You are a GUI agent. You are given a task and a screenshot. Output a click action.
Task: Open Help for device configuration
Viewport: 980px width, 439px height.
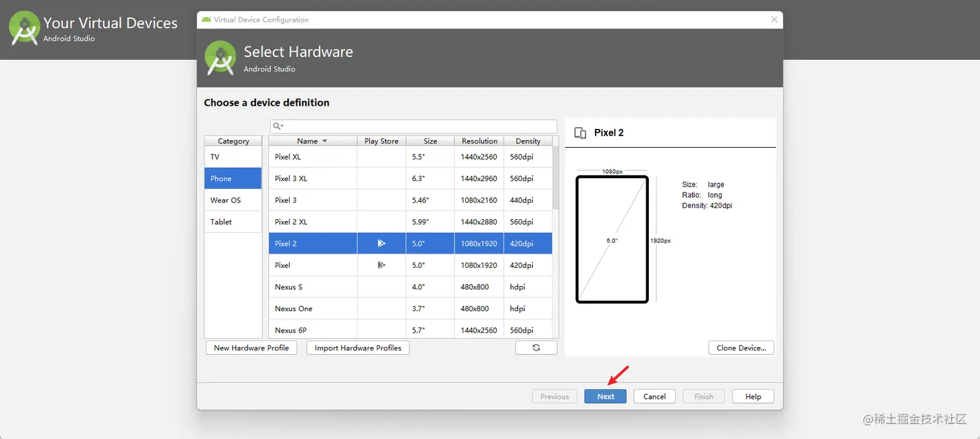pyautogui.click(x=753, y=396)
